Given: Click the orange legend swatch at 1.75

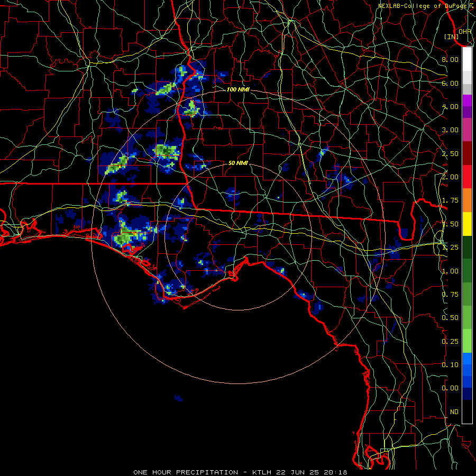Looking at the screenshot, I should point(467,200).
